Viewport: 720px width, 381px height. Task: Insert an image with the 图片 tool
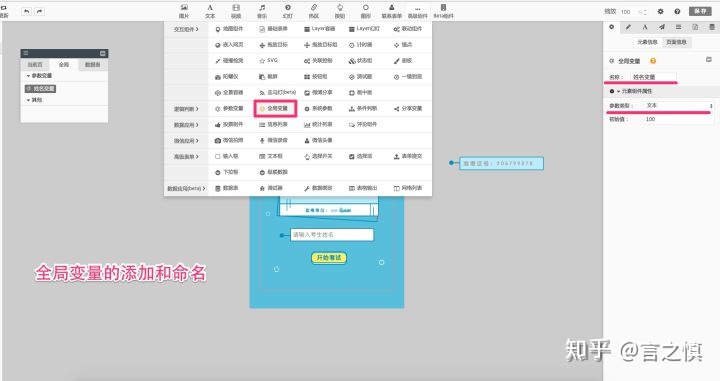point(184,11)
